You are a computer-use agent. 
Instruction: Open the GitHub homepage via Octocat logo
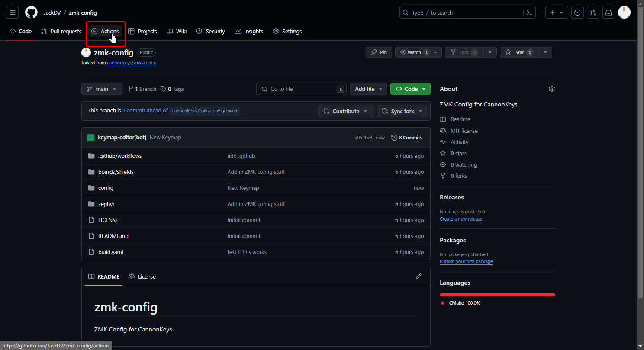point(31,13)
